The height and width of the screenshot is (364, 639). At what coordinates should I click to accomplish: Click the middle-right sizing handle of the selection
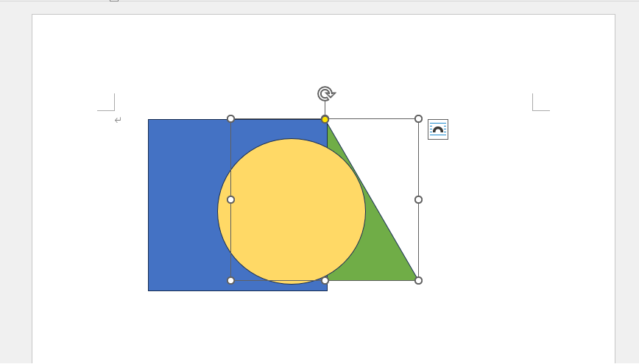click(x=418, y=199)
